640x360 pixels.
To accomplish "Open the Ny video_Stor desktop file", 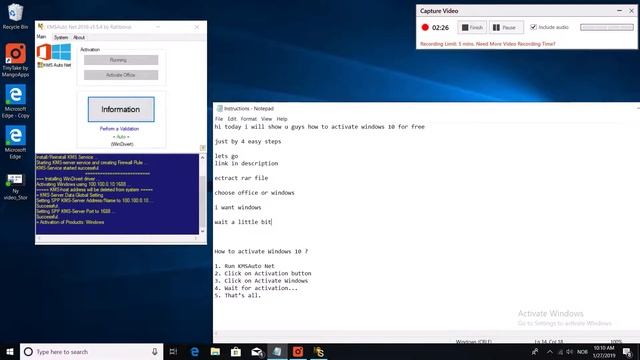I will point(16,187).
